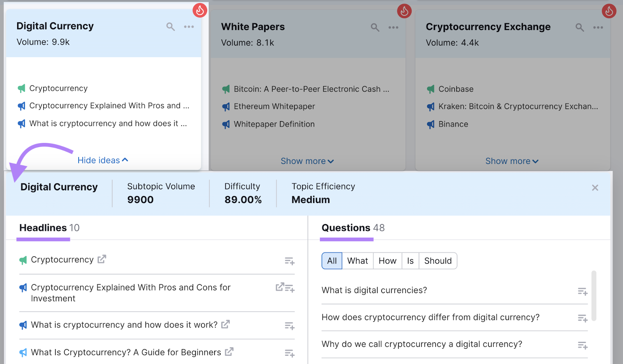623x364 pixels.
Task: Add 'What is cryptocurrency and how does it work?' to list
Action: tap(289, 326)
